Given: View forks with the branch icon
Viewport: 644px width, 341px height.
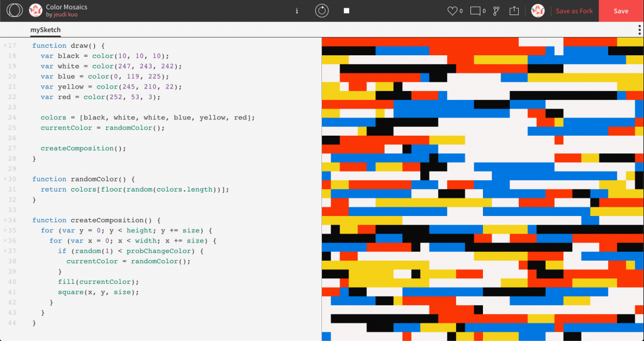Looking at the screenshot, I should click(496, 11).
